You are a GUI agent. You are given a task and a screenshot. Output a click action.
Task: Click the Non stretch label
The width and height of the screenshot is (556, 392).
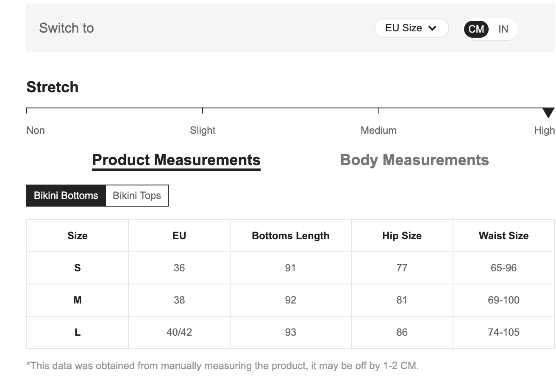click(36, 130)
